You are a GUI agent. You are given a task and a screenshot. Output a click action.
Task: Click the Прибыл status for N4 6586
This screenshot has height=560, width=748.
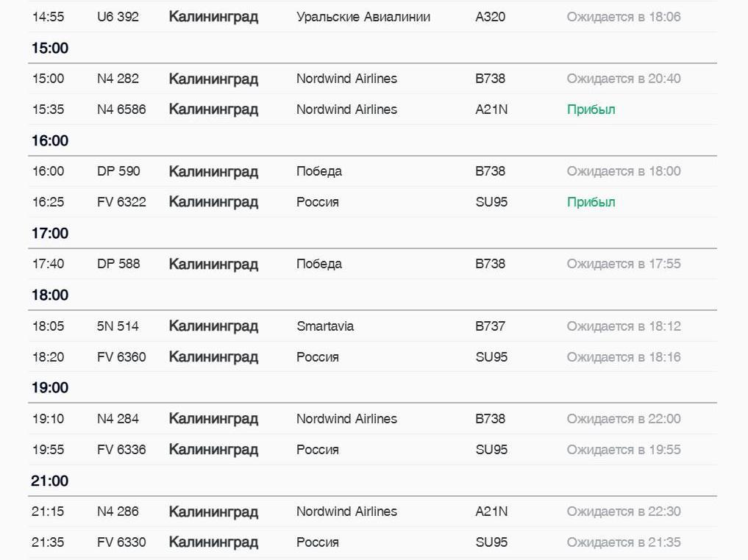591,110
